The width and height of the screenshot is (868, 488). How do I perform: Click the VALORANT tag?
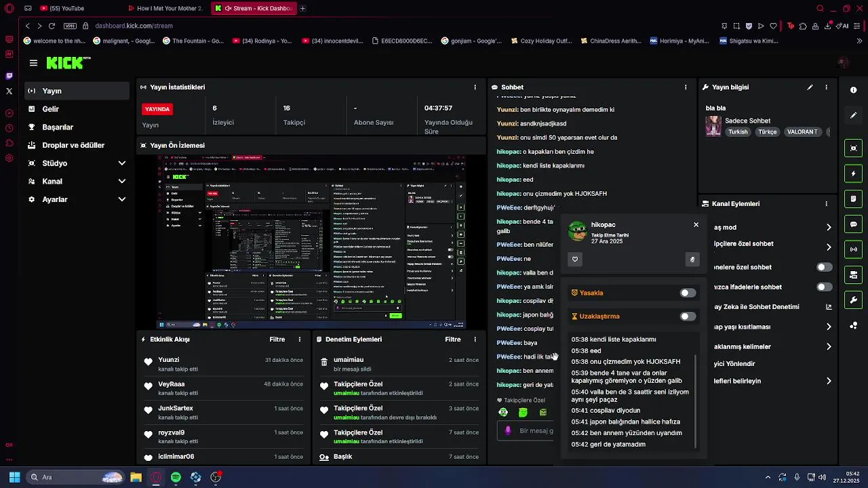coord(802,132)
